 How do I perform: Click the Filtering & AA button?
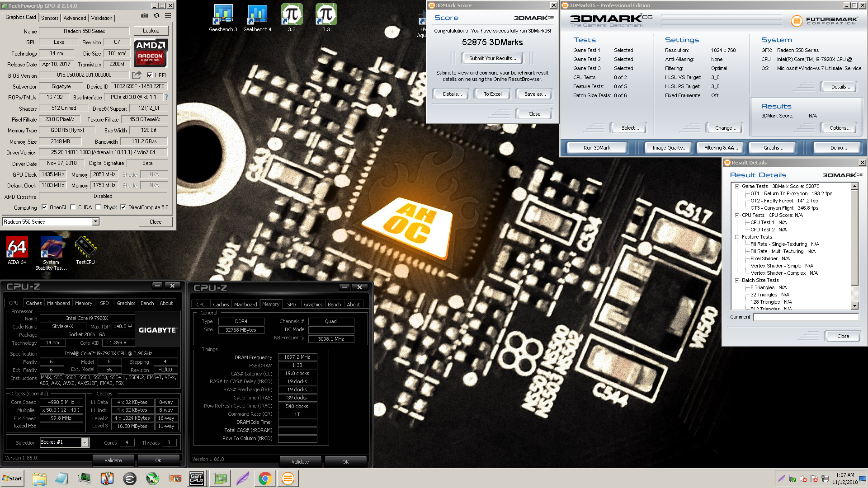721,148
